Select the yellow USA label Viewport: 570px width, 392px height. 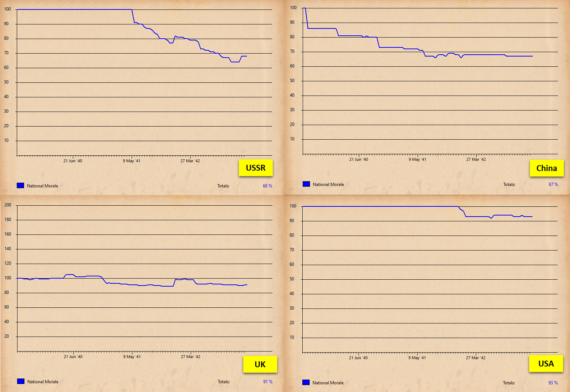pyautogui.click(x=546, y=364)
